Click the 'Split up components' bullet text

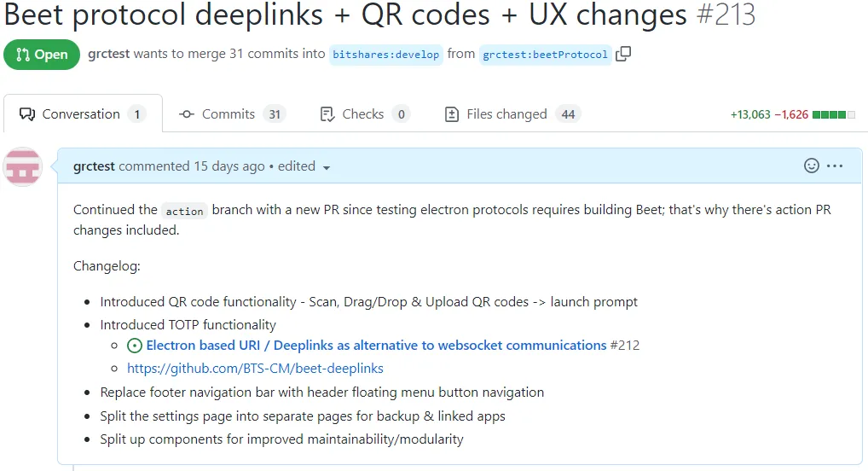tap(281, 439)
